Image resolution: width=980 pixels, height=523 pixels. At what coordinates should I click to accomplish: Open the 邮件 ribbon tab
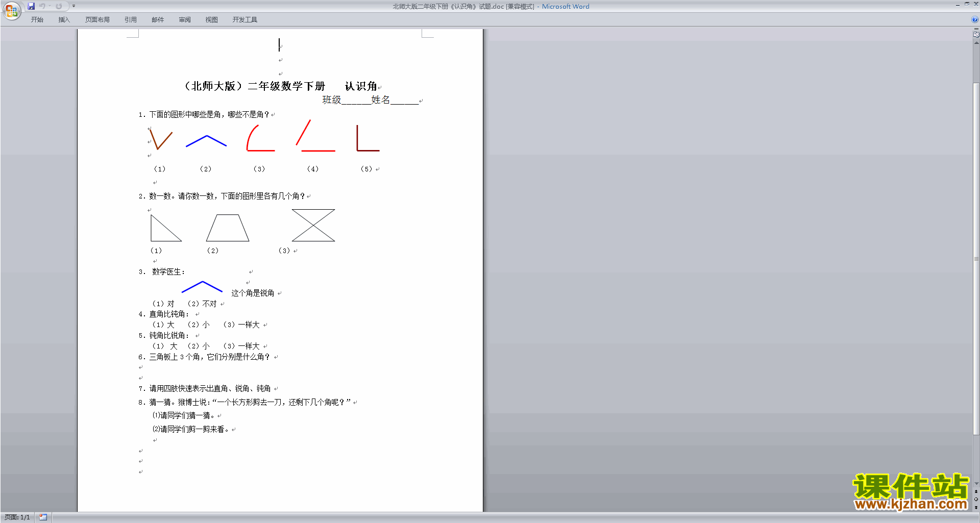pyautogui.click(x=158, y=20)
